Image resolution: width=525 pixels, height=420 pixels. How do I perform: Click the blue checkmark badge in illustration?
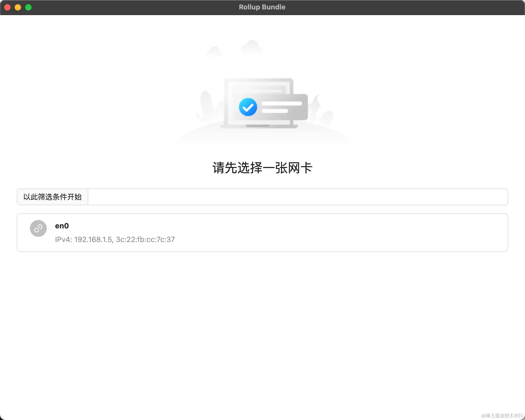(248, 107)
